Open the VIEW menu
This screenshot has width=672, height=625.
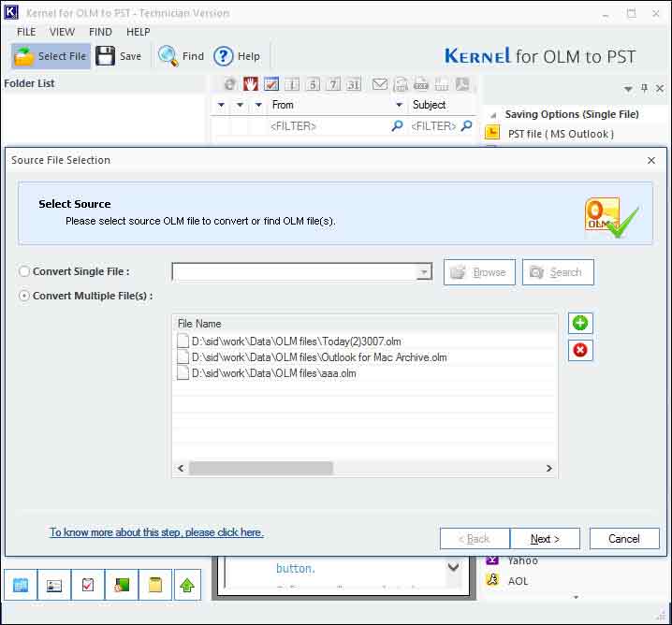(x=62, y=32)
